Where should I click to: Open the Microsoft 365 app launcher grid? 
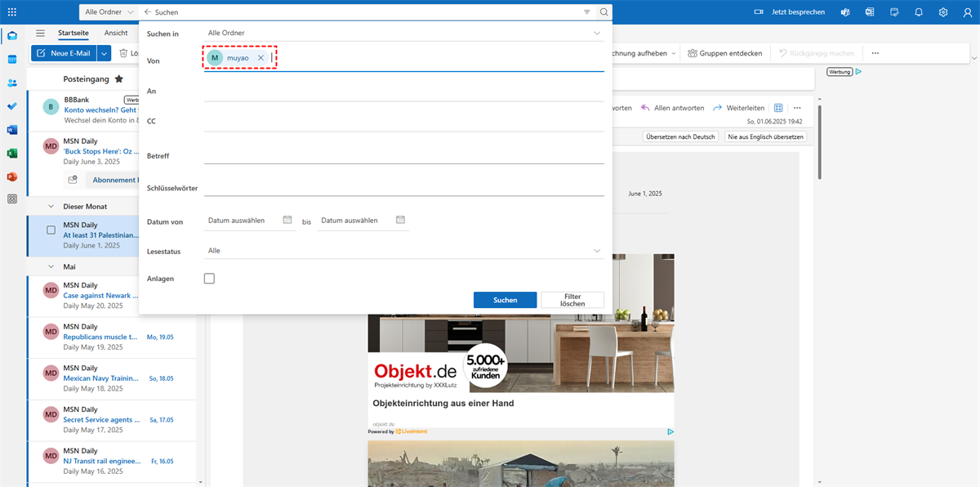(12, 12)
